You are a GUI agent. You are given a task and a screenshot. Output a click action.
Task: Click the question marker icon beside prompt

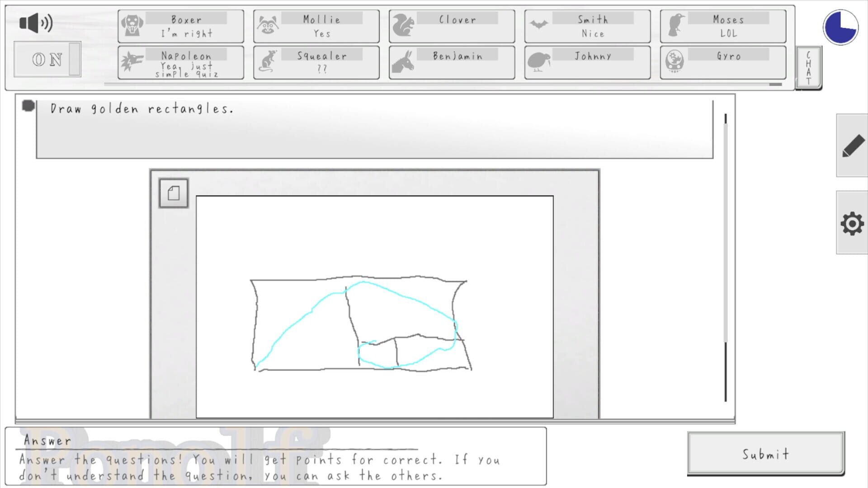coord(28,106)
